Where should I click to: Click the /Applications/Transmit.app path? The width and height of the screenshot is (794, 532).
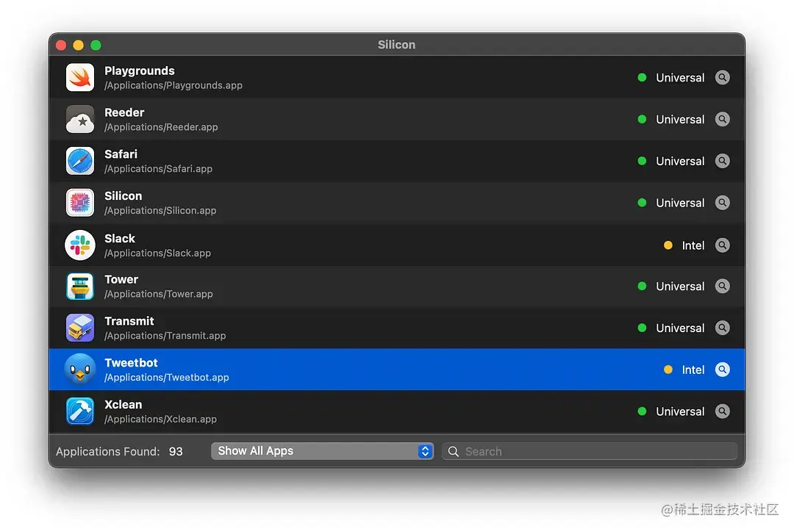(165, 335)
